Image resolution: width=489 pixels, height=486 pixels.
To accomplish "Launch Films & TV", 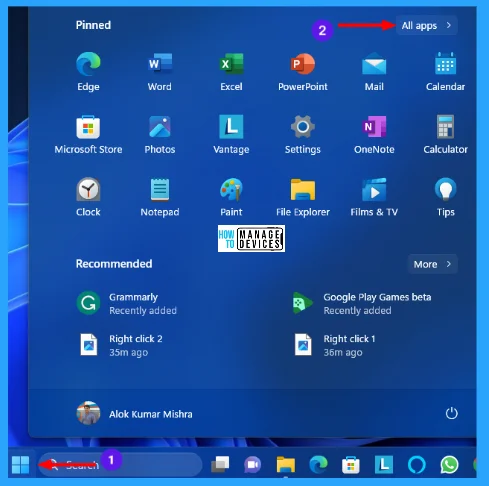I will click(x=374, y=197).
